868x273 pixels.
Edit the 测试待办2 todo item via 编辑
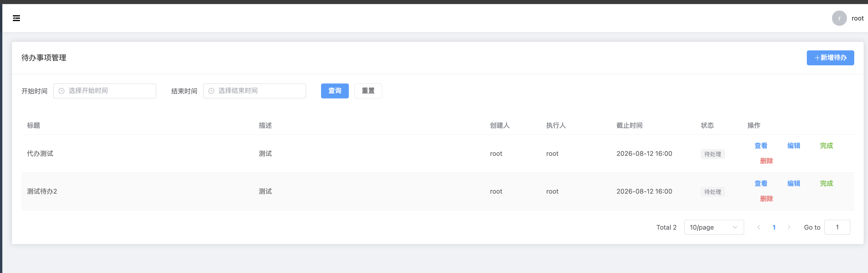pos(794,184)
